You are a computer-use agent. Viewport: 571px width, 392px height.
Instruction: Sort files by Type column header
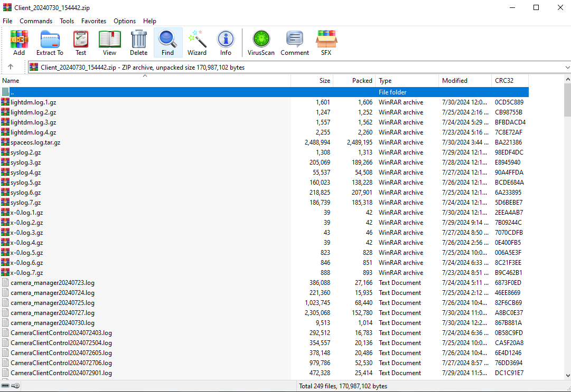407,80
